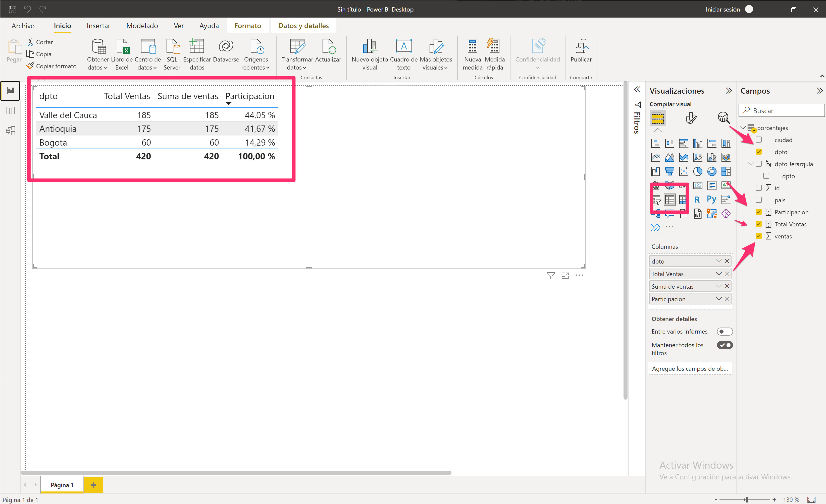Select the Página 1 page tab
The height and width of the screenshot is (504, 826).
pos(62,485)
